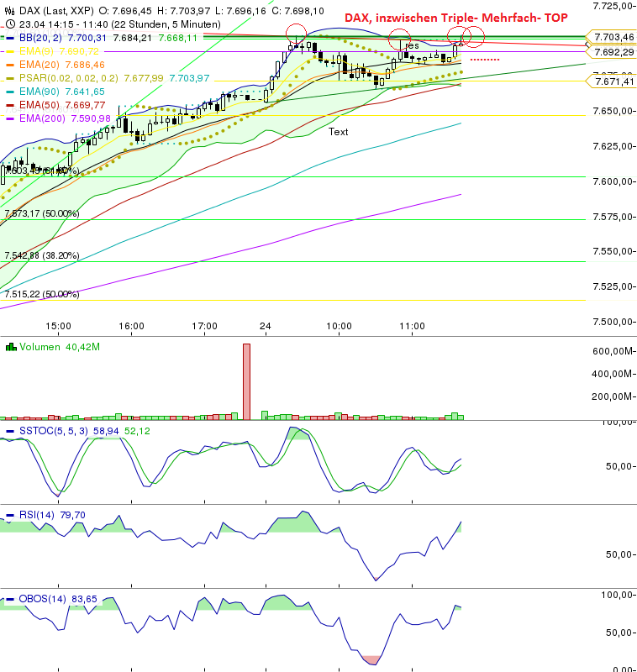
Task: Click the blue BB color marker
Action: tap(10, 38)
